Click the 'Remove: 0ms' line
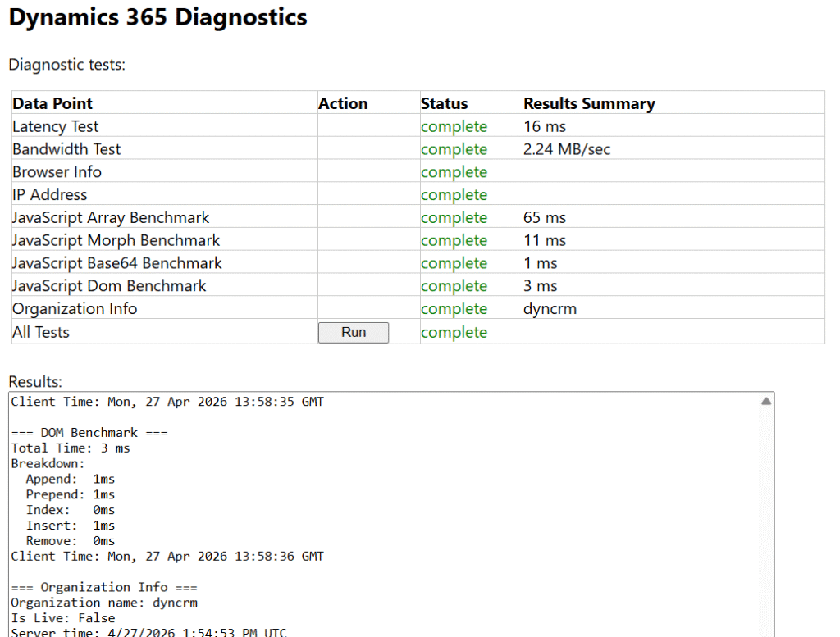Viewport: 840px width, 637px height. (71, 541)
